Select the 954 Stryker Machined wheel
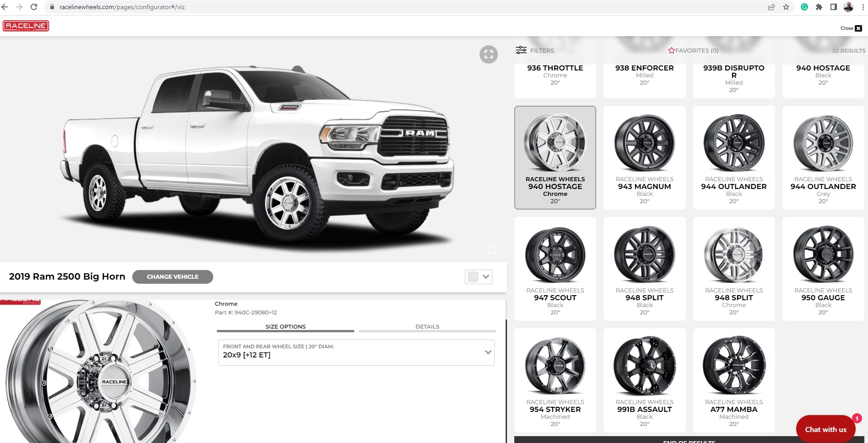 coord(555,380)
